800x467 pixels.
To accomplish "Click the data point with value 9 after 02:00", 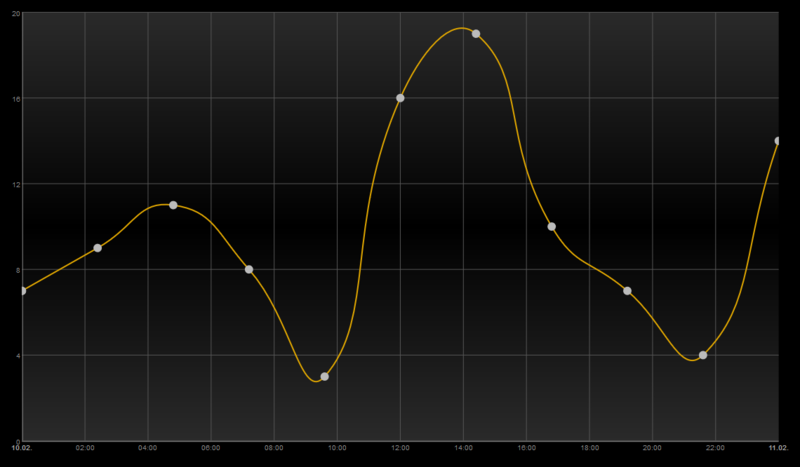I will coord(97,248).
